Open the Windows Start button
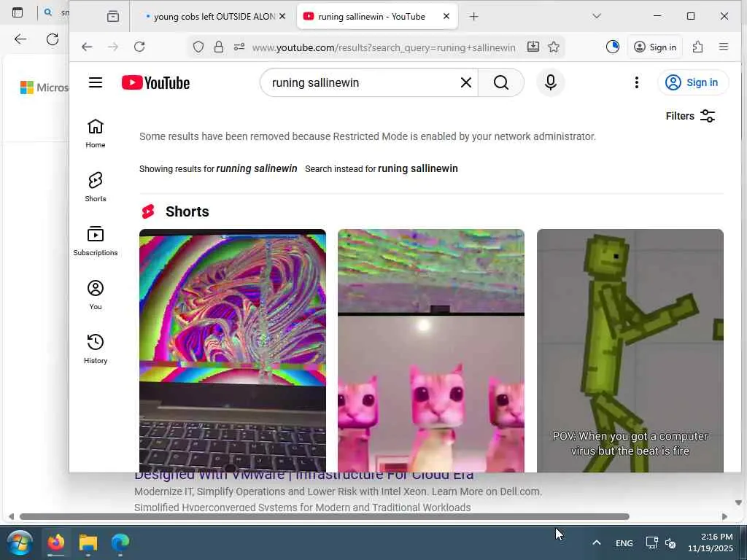747x560 pixels. 20,542
